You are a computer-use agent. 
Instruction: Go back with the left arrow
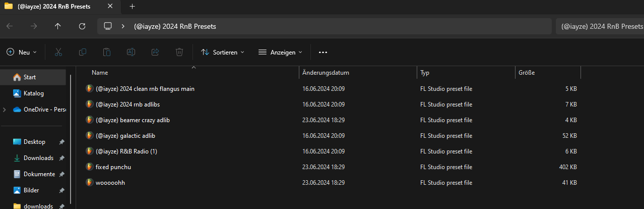pos(10,26)
